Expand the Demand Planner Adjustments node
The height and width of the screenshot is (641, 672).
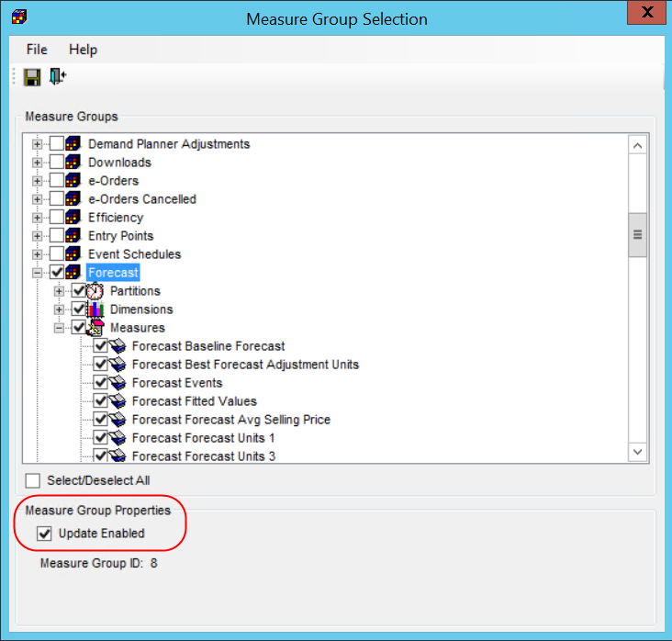tap(38, 144)
